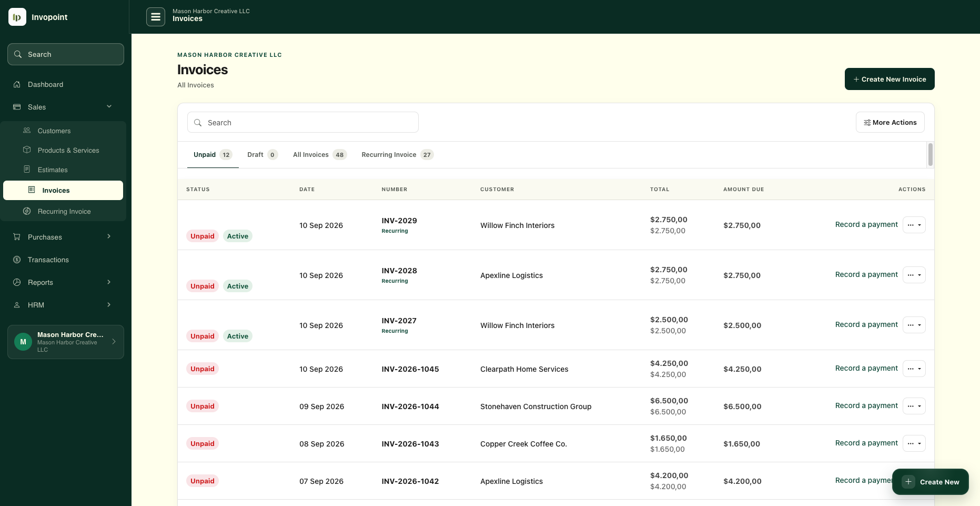Collapse the Sales section chevron
Image resolution: width=980 pixels, height=506 pixels.
click(109, 107)
